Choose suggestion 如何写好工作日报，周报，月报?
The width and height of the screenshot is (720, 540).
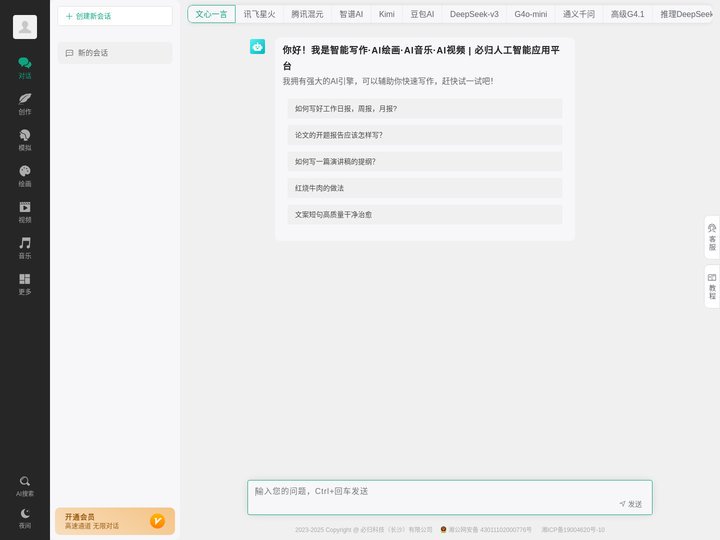(425, 109)
